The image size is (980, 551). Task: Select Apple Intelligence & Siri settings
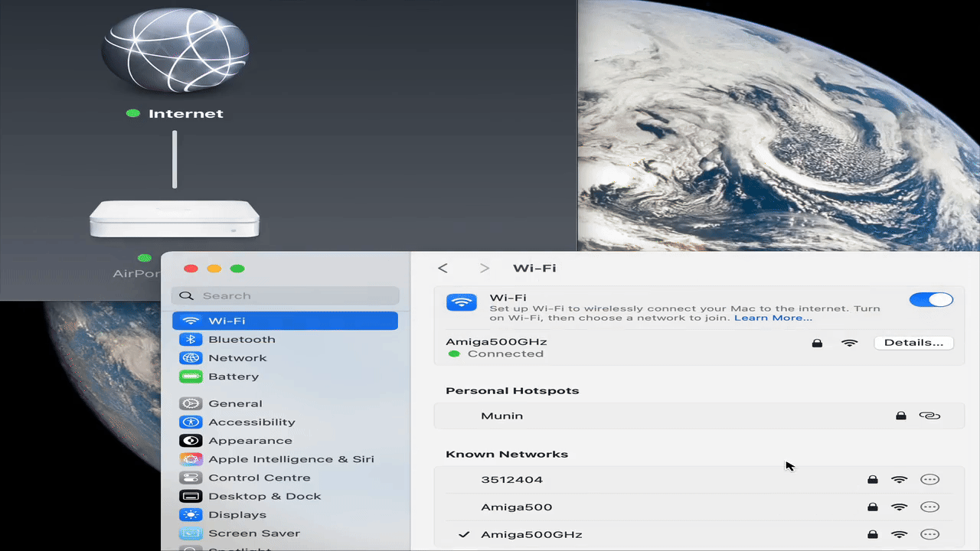click(x=291, y=458)
